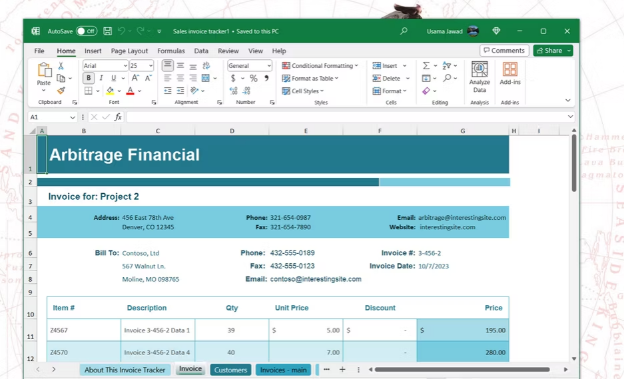Click the Comments button

[x=504, y=51]
